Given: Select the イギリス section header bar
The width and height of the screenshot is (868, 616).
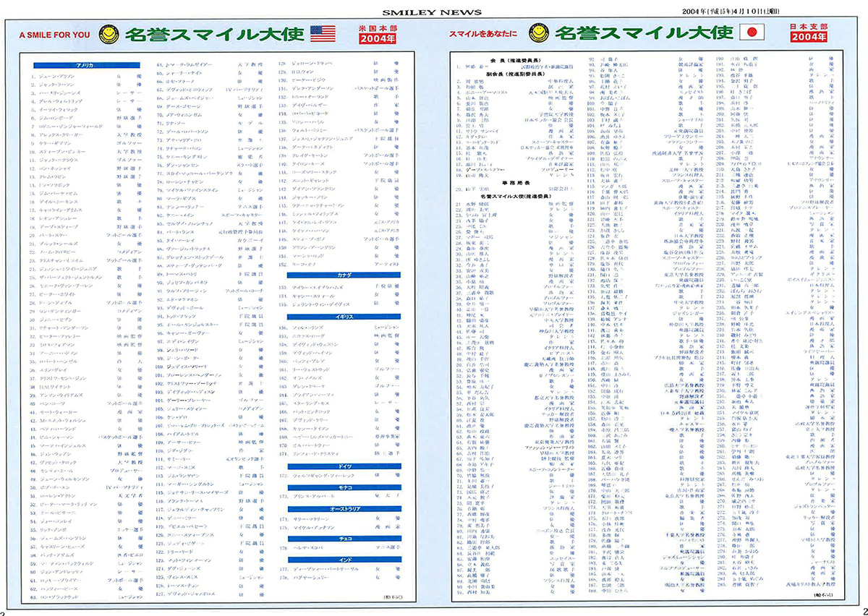Looking at the screenshot, I should [344, 317].
